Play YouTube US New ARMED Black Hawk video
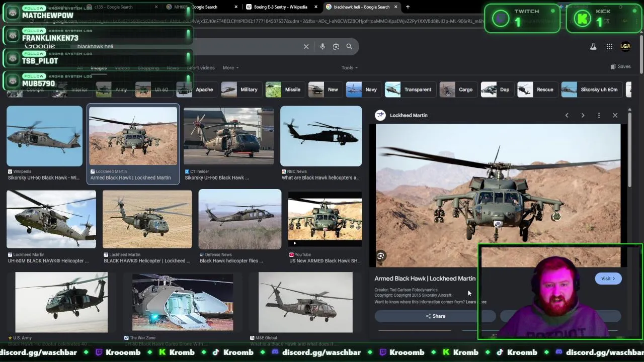Image resolution: width=644 pixels, height=362 pixels. (x=325, y=219)
